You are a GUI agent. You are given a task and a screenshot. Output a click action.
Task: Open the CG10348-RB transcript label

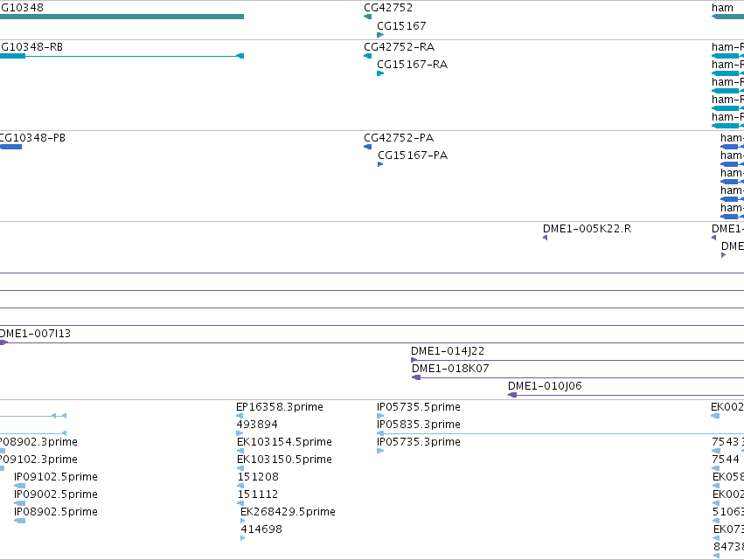coord(31,47)
